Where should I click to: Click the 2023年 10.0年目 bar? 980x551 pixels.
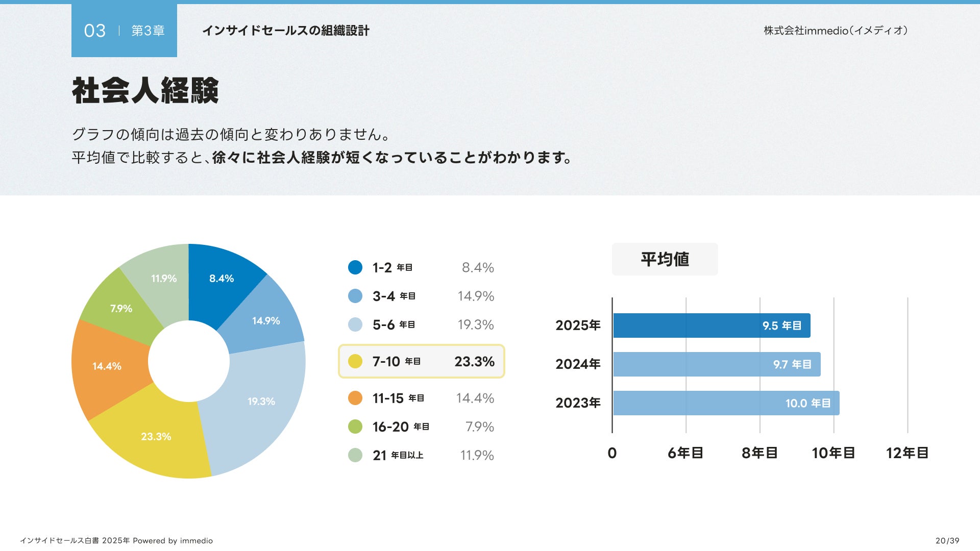click(726, 403)
